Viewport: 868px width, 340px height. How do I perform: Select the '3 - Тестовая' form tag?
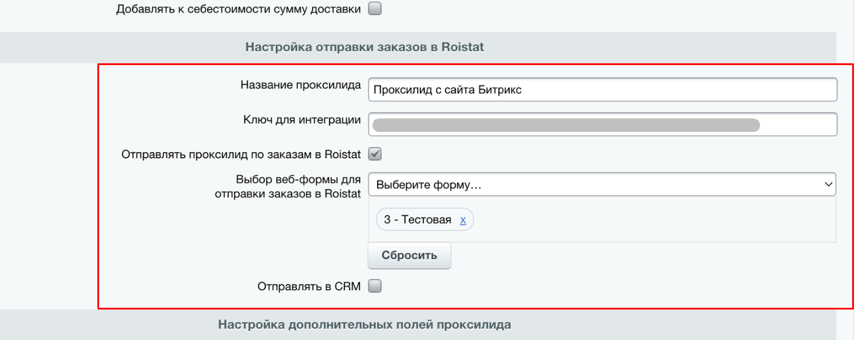tap(418, 220)
